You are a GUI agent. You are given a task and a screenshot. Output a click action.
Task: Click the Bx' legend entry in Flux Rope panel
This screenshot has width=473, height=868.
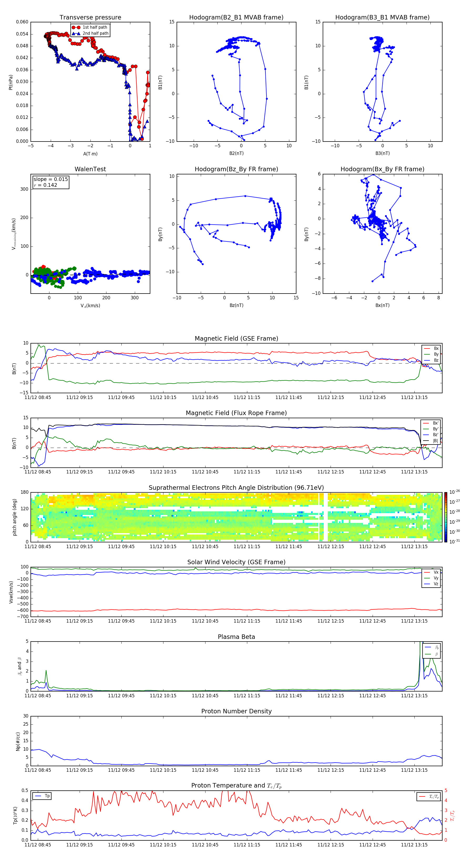(x=431, y=423)
